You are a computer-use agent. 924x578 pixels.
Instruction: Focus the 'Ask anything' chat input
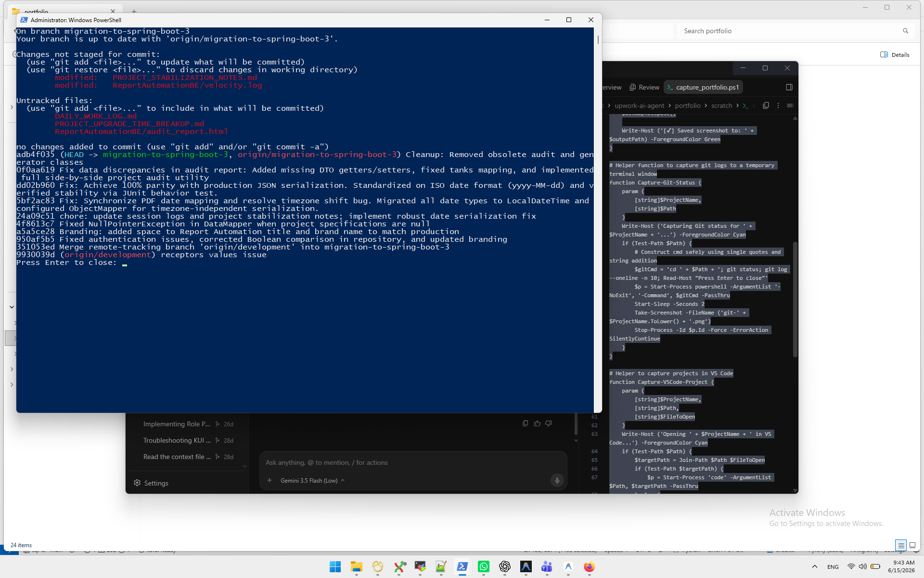click(413, 462)
